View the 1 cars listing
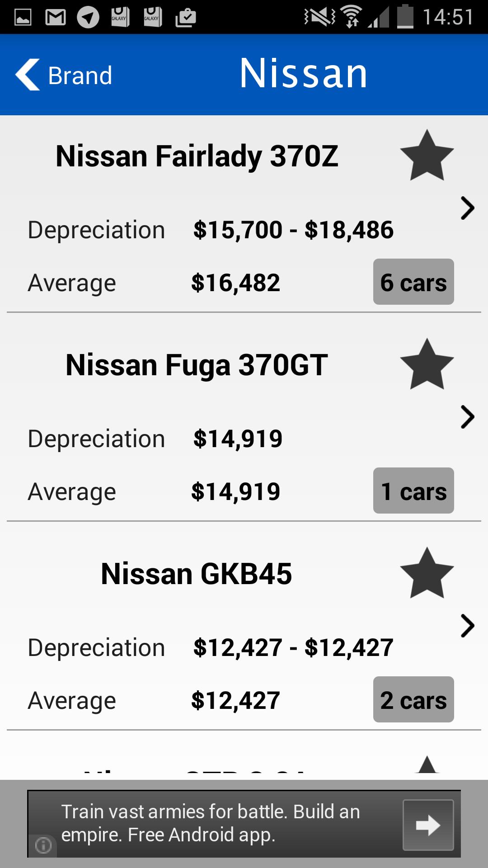Viewport: 488px width, 868px height. pyautogui.click(x=413, y=491)
